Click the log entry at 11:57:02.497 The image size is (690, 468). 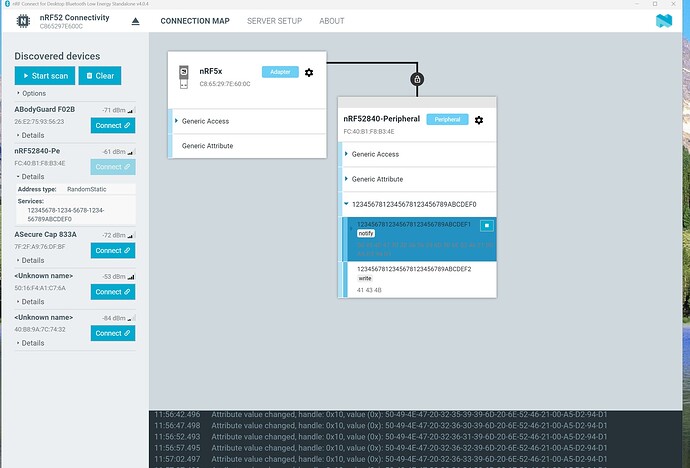click(381, 459)
